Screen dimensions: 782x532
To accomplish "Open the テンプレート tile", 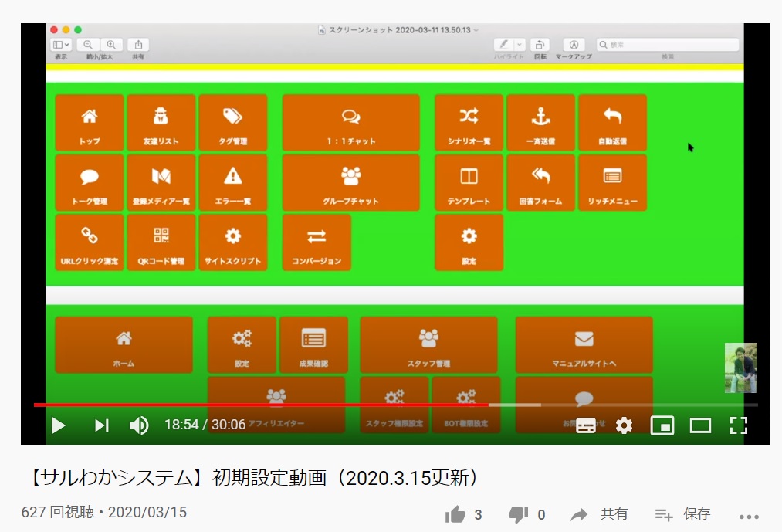I will (469, 183).
